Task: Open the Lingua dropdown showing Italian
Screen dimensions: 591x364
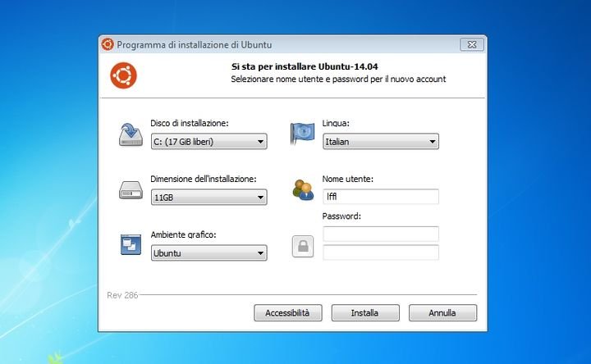Action: pos(381,142)
